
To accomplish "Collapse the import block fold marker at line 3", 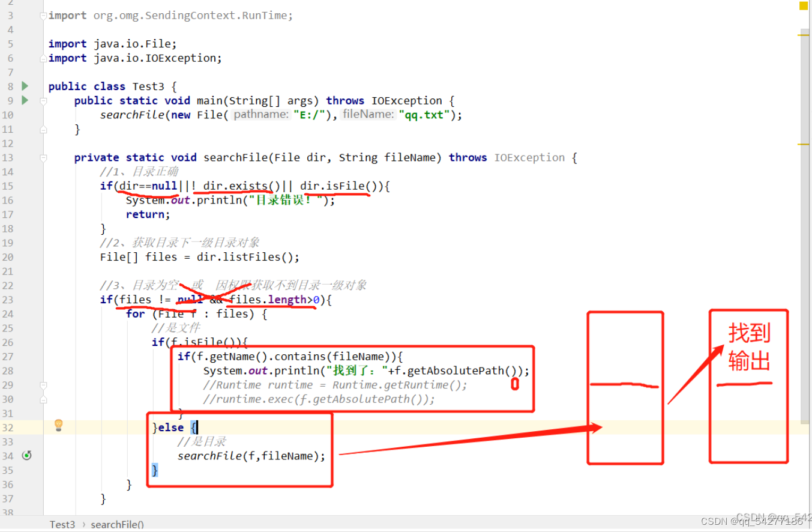I will coord(43,16).
